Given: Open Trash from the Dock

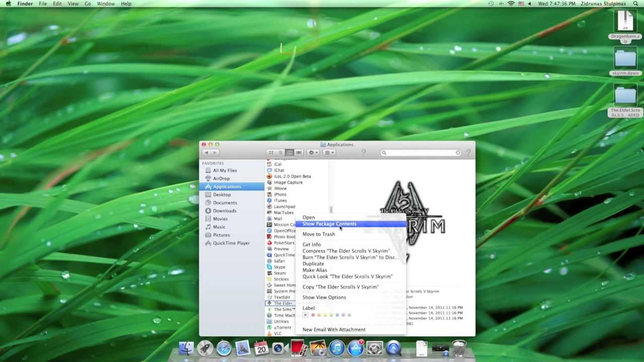Looking at the screenshot, I should (459, 348).
